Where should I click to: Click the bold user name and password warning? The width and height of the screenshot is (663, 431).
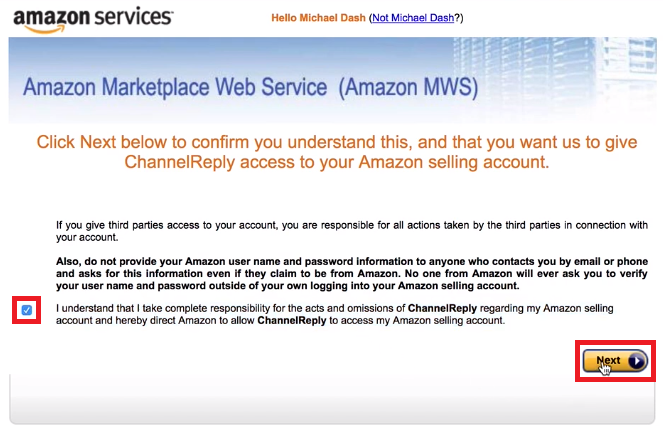[352, 273]
